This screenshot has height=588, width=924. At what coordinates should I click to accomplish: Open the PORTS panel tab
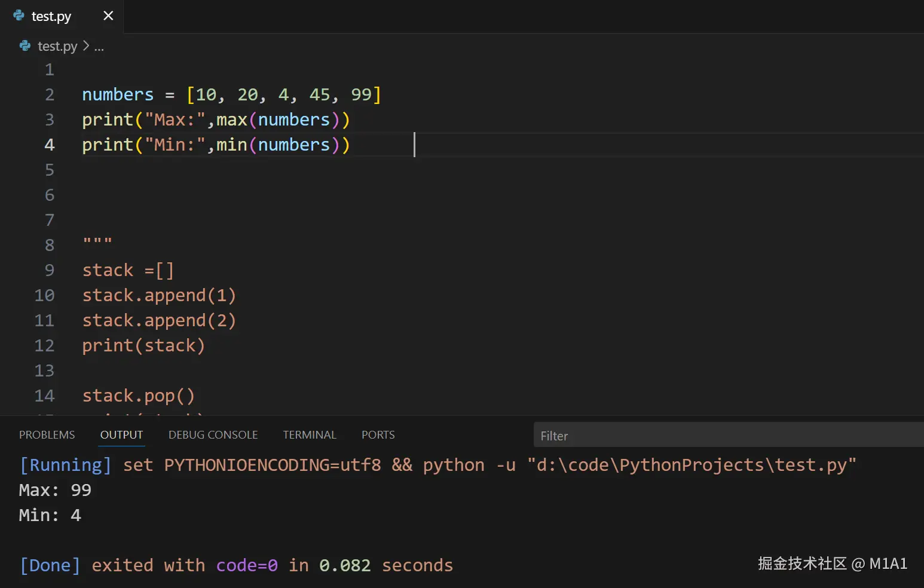tap(378, 435)
